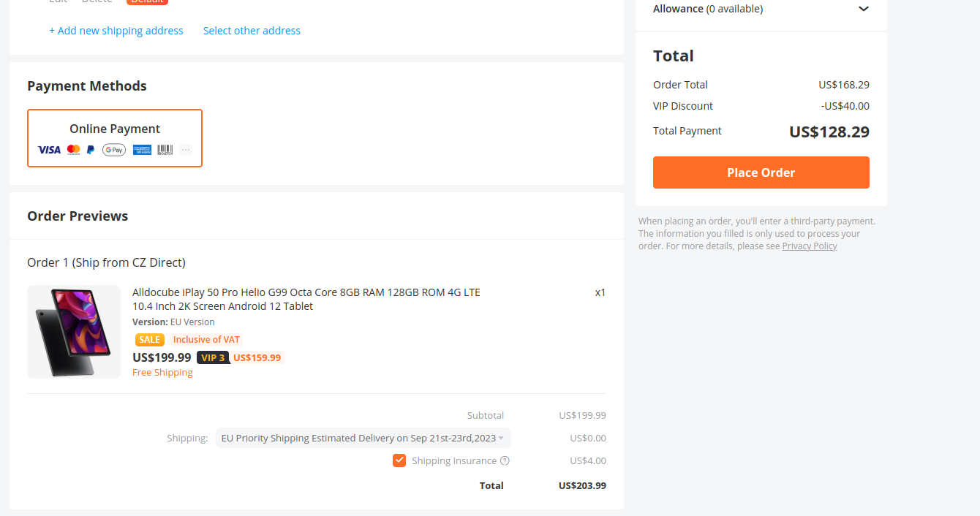Viewport: 980px width, 516px height.
Task: Open the EU Priority Shipping dropdown
Action: (x=363, y=439)
